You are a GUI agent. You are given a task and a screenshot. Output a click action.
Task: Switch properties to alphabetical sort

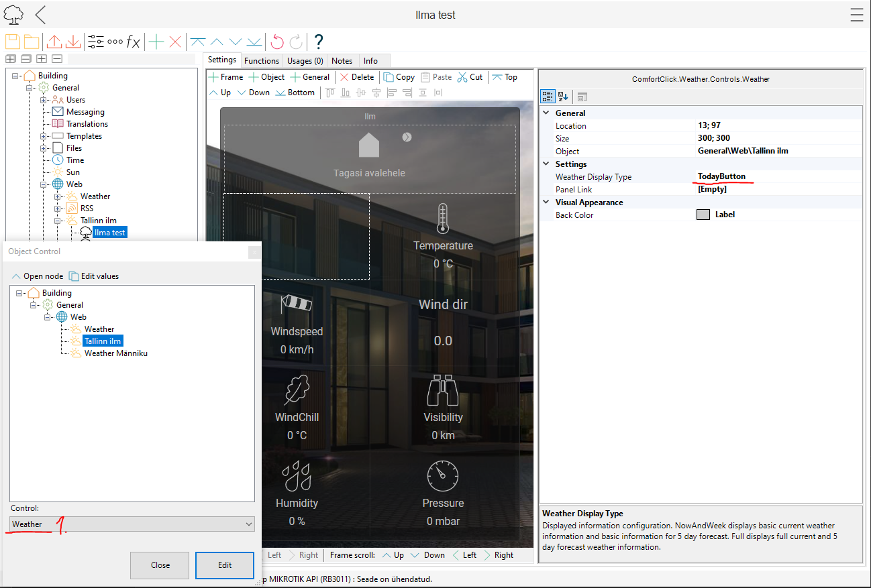(563, 97)
